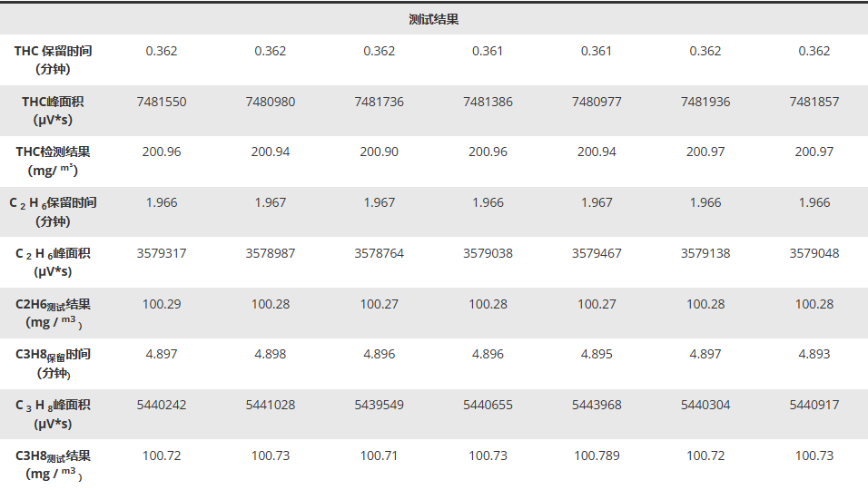
Task: Select the THC峰面积 row label
Action: pos(54,111)
